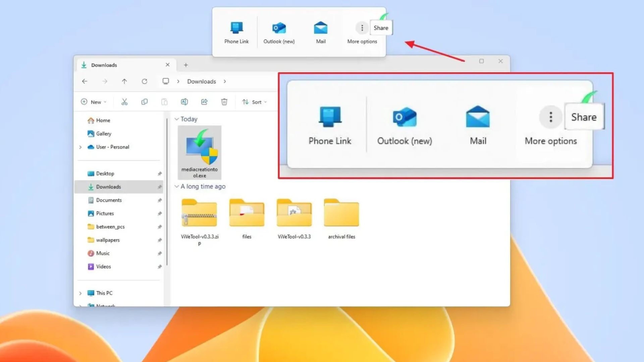The height and width of the screenshot is (362, 644).
Task: Open Documents in the sidebar
Action: click(109, 200)
